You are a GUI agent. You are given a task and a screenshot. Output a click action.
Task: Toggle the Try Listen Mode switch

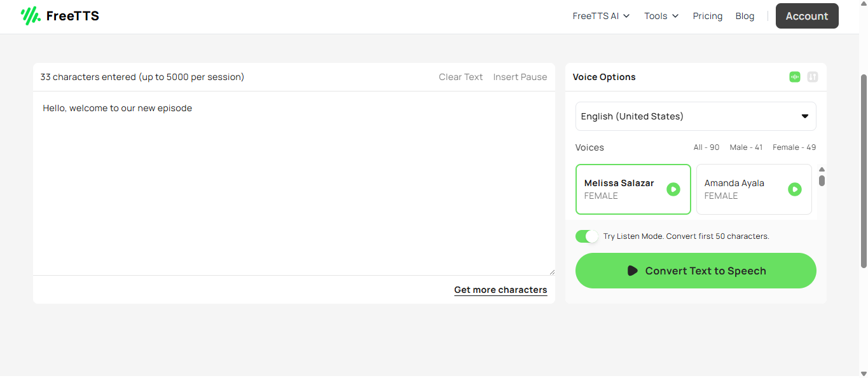tap(587, 236)
